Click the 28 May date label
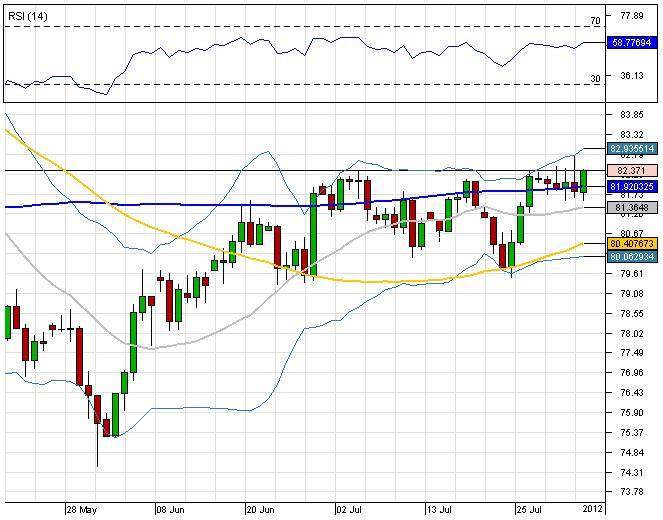The width and height of the screenshot is (663, 520). click(82, 509)
